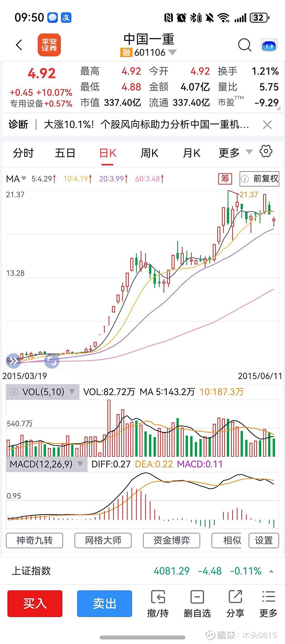Viewport: 285px width, 644px height.
Task: Open the robot assistant icon
Action: point(269,45)
